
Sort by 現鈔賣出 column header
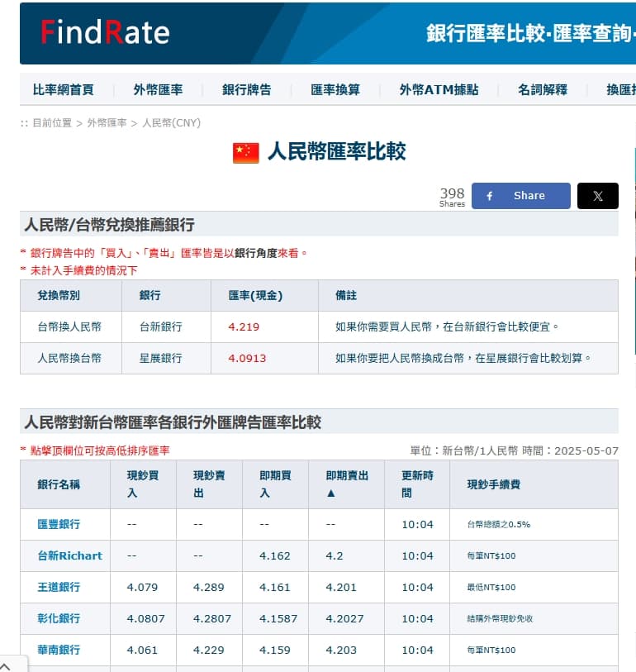tap(209, 484)
